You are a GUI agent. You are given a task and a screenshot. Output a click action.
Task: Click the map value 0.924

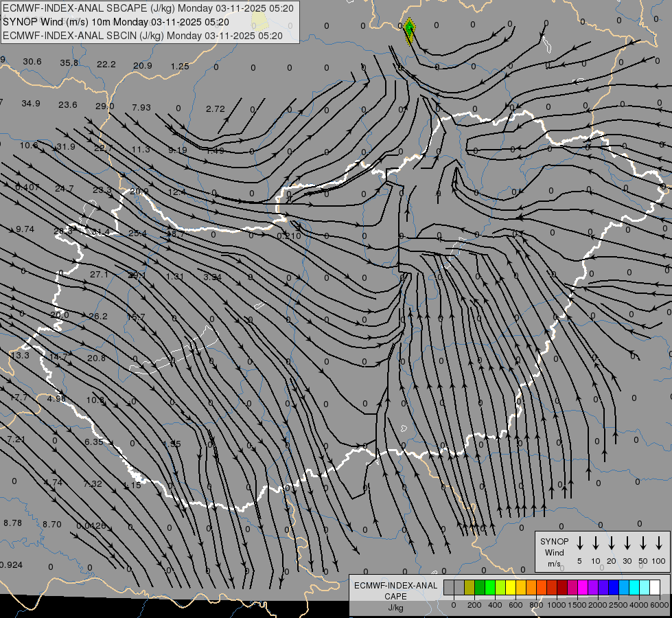point(10,565)
